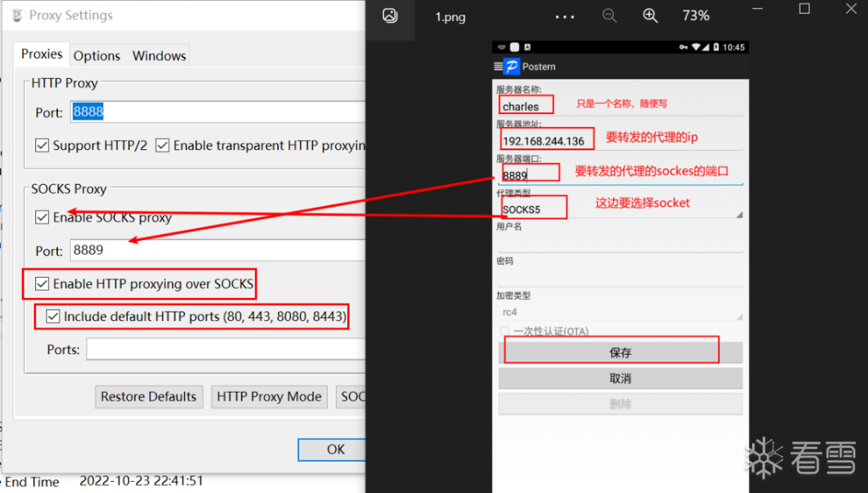Maximize the image viewer window
This screenshot has height=493, width=868.
tap(805, 9)
